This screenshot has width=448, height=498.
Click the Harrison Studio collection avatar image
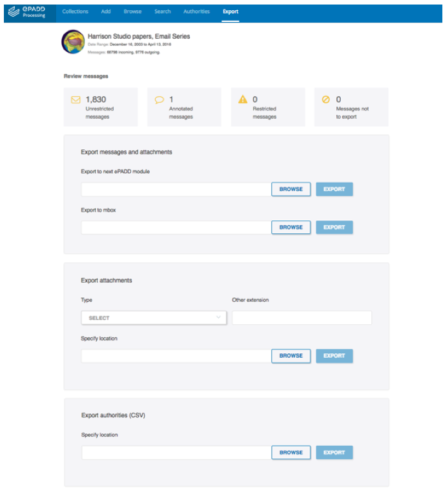click(x=73, y=42)
